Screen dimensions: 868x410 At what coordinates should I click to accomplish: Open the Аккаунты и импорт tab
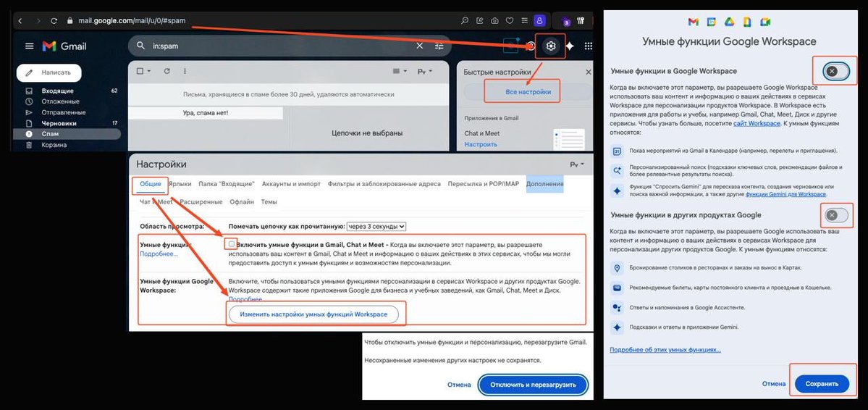[291, 184]
